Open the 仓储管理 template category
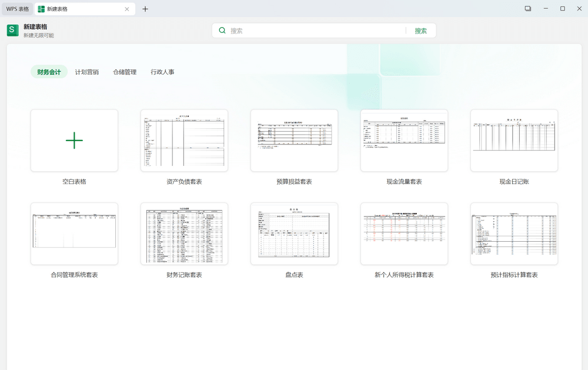588x370 pixels. click(124, 72)
